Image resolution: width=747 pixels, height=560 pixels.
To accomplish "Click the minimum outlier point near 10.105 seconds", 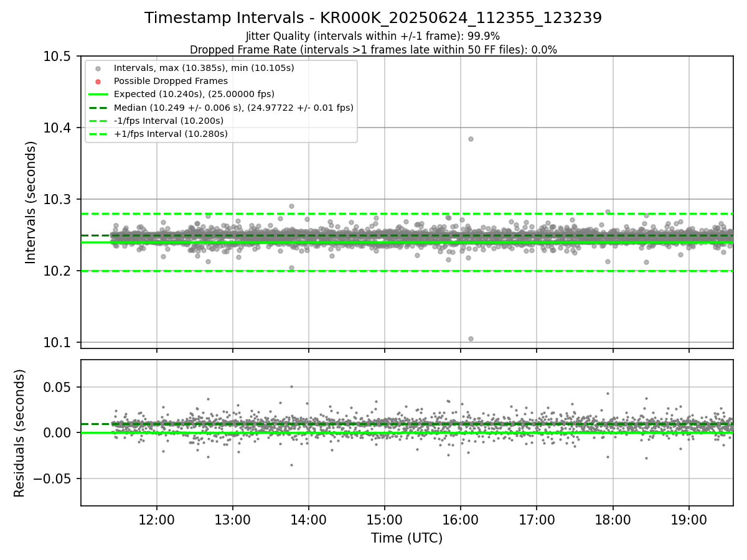I will (471, 338).
